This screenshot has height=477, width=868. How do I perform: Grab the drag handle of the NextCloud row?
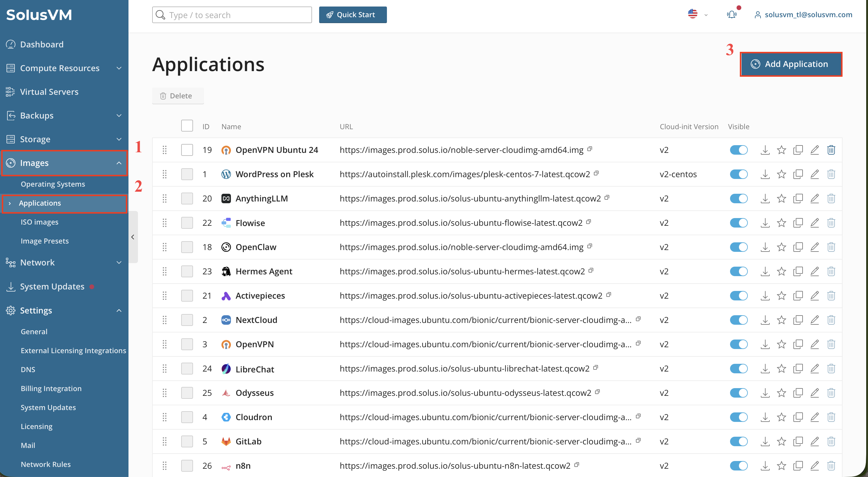tap(164, 320)
